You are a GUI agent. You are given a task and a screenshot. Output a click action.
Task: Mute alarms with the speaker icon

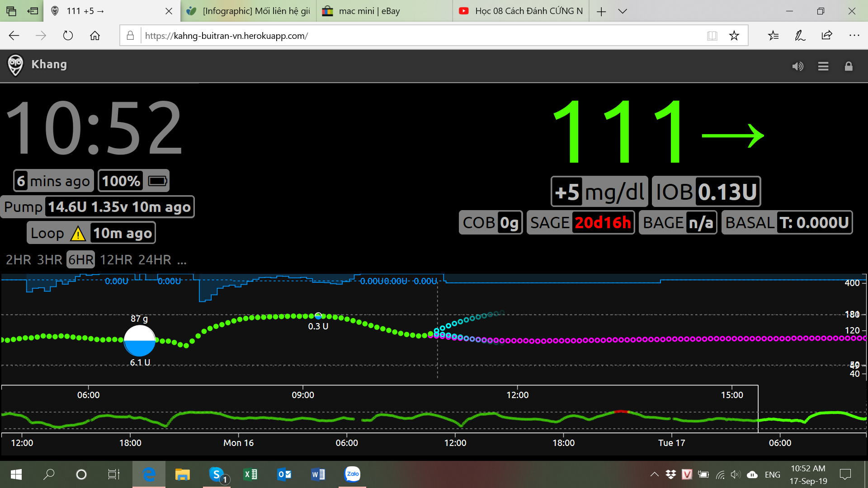coord(798,66)
